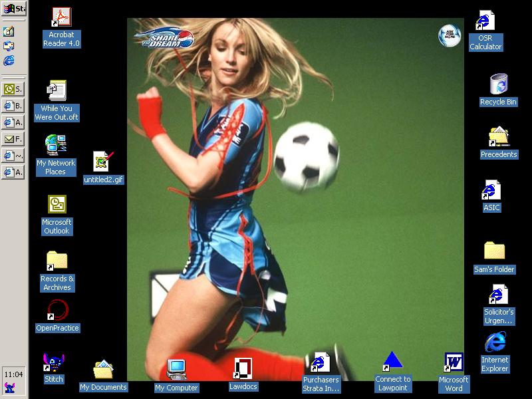This screenshot has height=399, width=532.
Task: Open My Network Places
Action: (56, 145)
